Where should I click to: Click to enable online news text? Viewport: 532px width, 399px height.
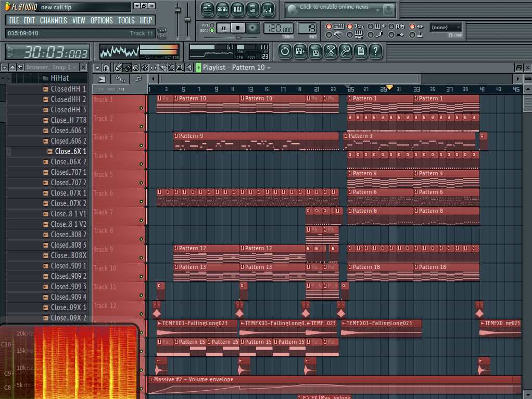(334, 7)
